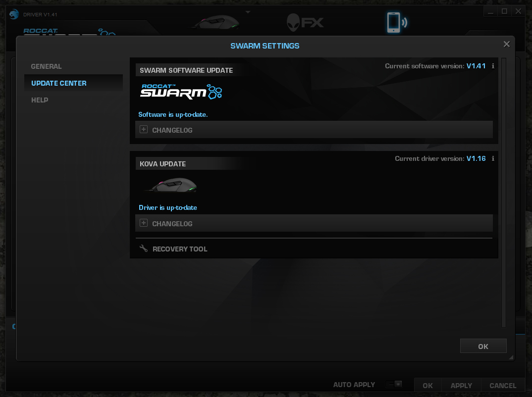Expand the Swarm software Changelog plus icon

pos(144,130)
